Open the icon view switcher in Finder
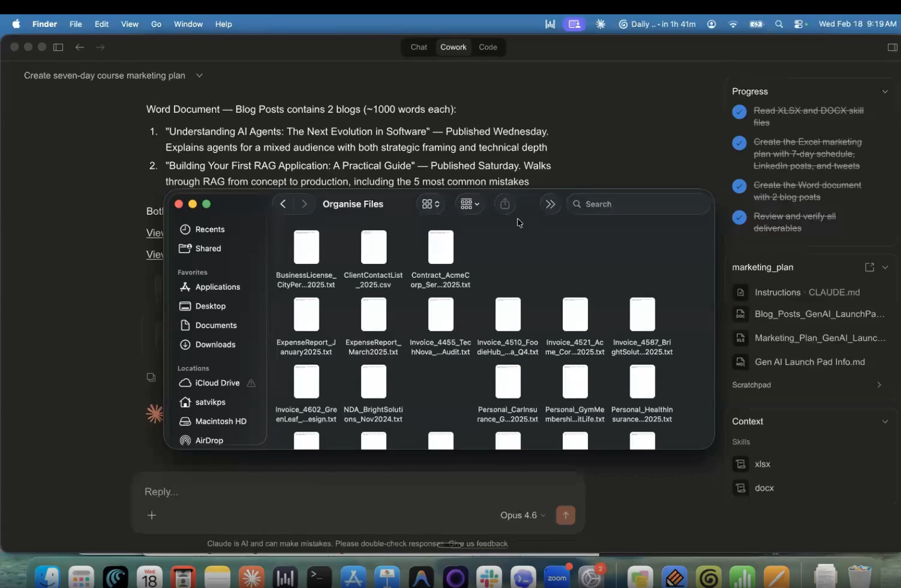This screenshot has height=588, width=901. tap(430, 204)
